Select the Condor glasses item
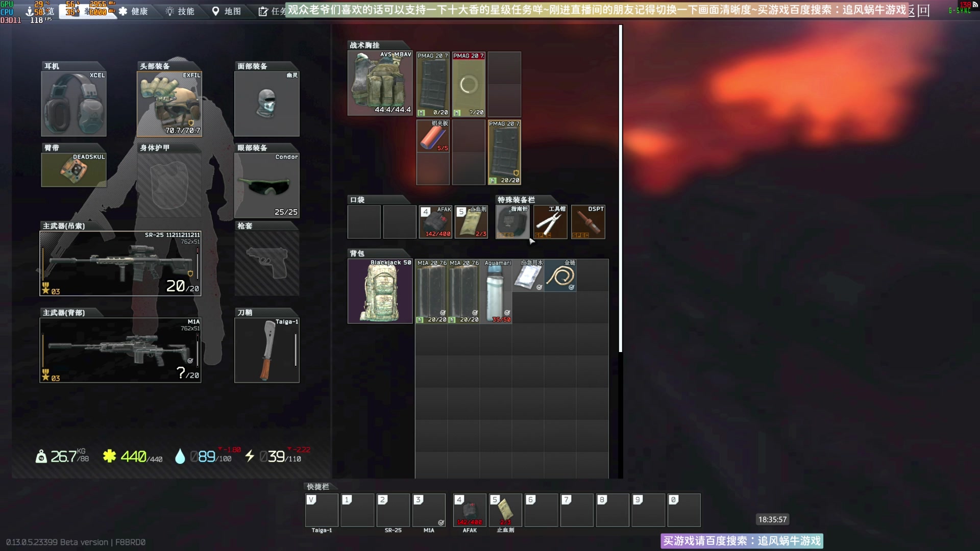Viewport: 980px width, 551px height. (x=266, y=186)
